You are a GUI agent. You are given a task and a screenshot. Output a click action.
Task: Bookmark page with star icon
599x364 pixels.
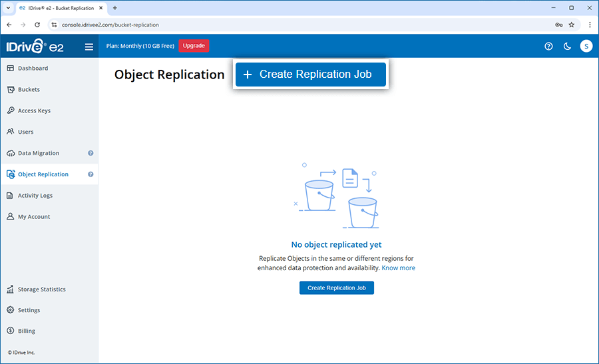[571, 25]
